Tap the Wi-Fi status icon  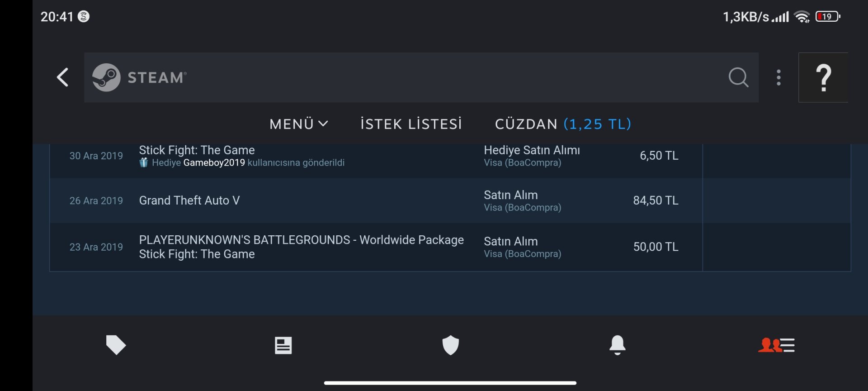[802, 17]
